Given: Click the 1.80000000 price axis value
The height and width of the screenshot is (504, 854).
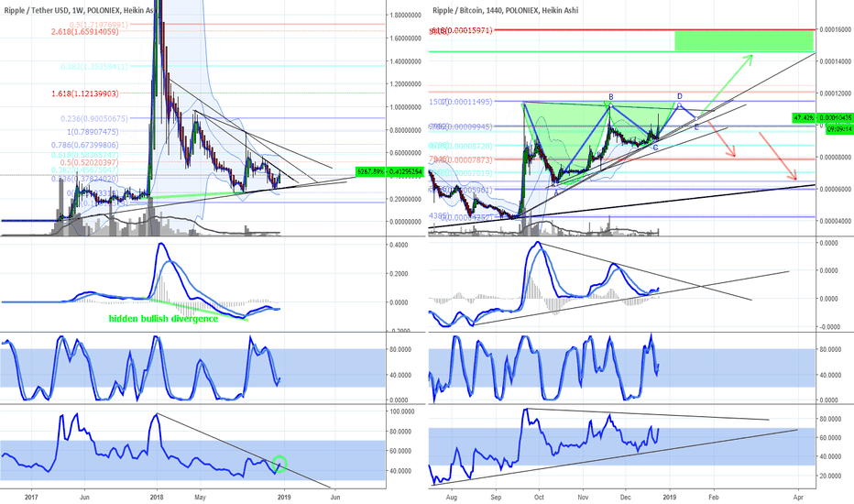Looking at the screenshot, I should click(x=405, y=16).
